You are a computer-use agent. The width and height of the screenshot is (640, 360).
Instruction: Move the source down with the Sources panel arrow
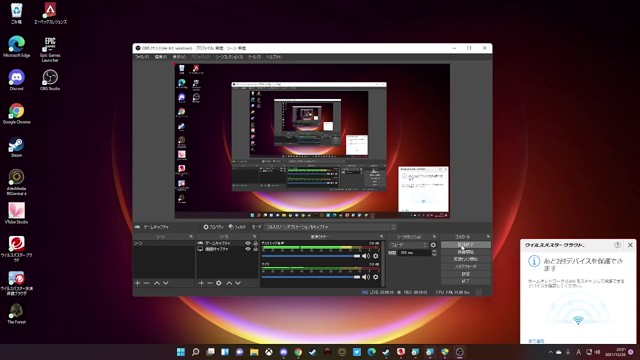(x=238, y=283)
